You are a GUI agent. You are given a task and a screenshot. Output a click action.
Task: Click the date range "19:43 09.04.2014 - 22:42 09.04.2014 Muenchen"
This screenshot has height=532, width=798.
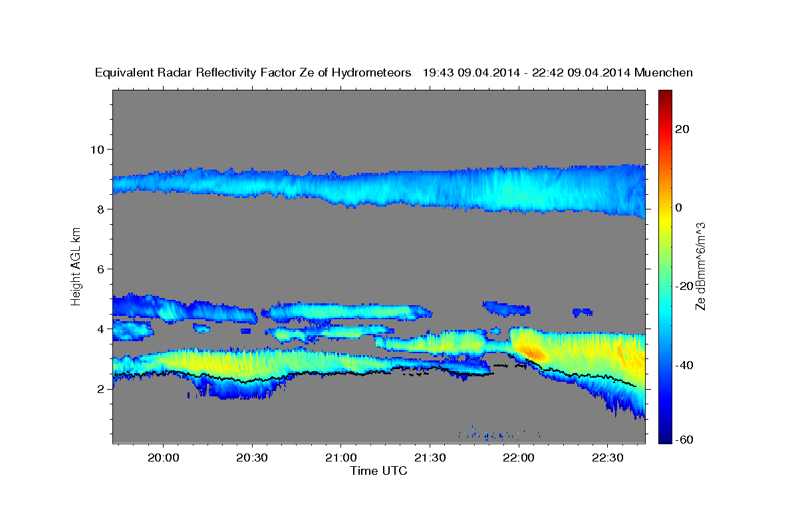tap(558, 73)
